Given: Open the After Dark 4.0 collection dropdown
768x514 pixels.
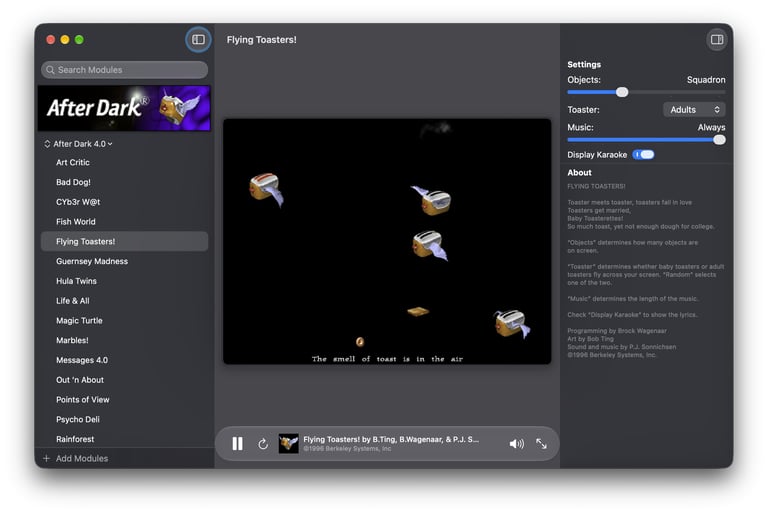Looking at the screenshot, I should [x=78, y=144].
